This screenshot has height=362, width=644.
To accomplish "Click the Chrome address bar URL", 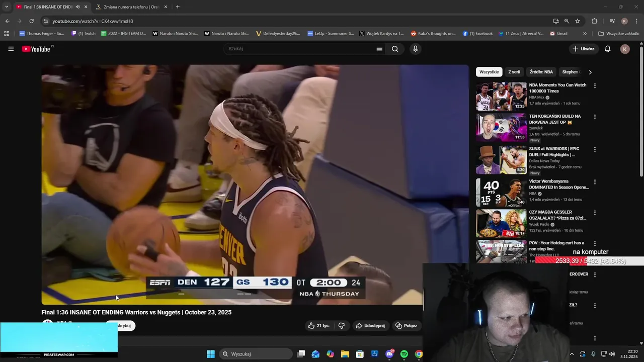I will 93,21.
